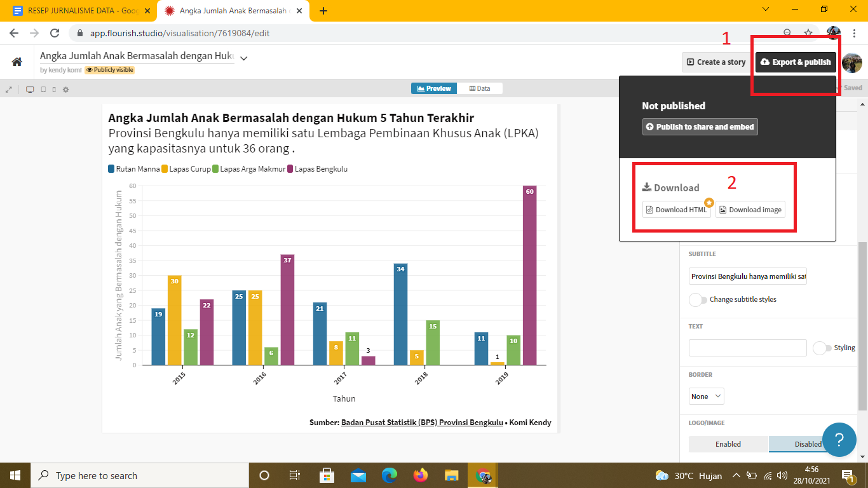
Task: Click the user profile avatar
Action: (x=851, y=62)
